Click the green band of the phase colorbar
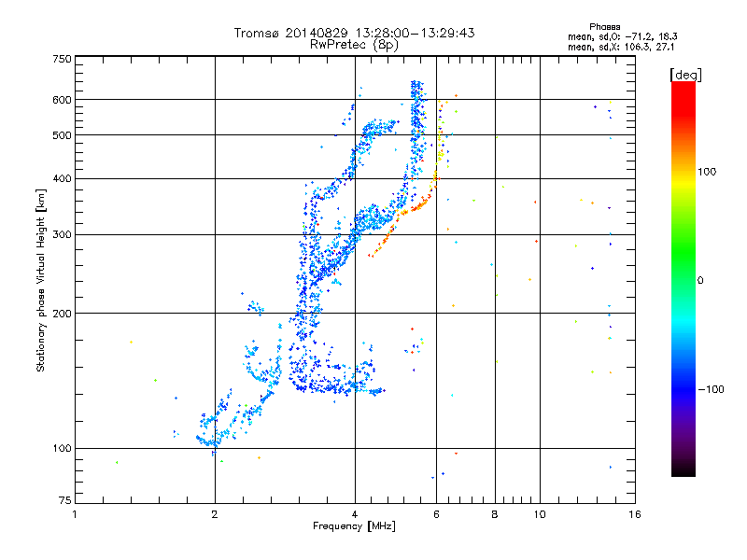This screenshot has height=560, width=747. pyautogui.click(x=684, y=252)
